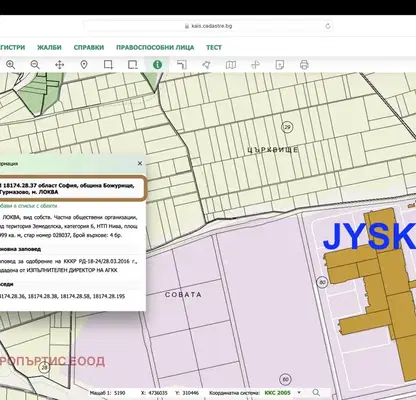Open the partially visible ГИСТРИ menu
The image size is (416, 400).
[x=13, y=47]
